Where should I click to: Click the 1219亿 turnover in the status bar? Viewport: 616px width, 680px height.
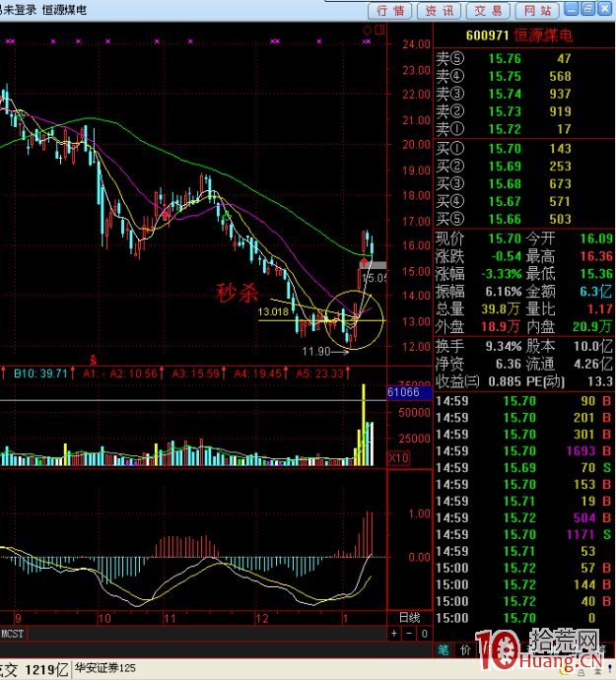46,670
